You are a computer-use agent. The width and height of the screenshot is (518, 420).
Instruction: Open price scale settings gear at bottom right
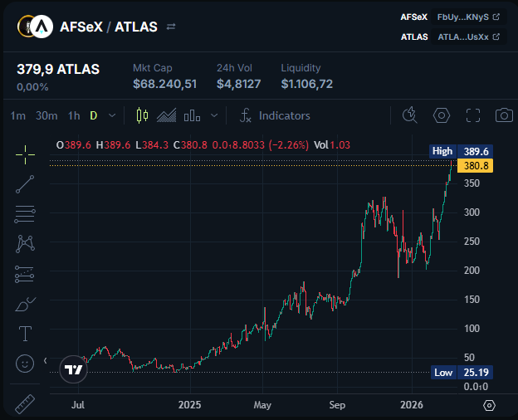(x=489, y=405)
